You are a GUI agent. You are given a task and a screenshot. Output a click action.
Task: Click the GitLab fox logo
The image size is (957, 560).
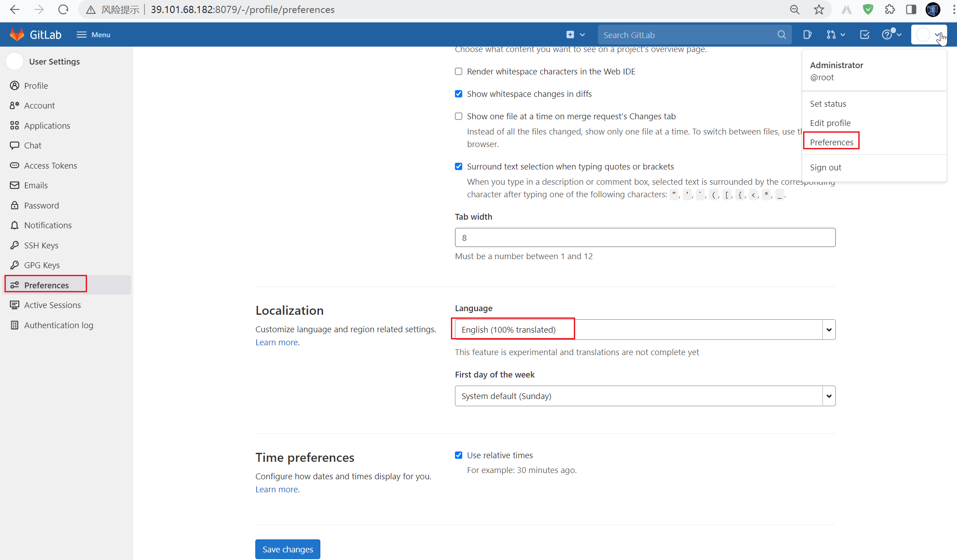pos(17,35)
